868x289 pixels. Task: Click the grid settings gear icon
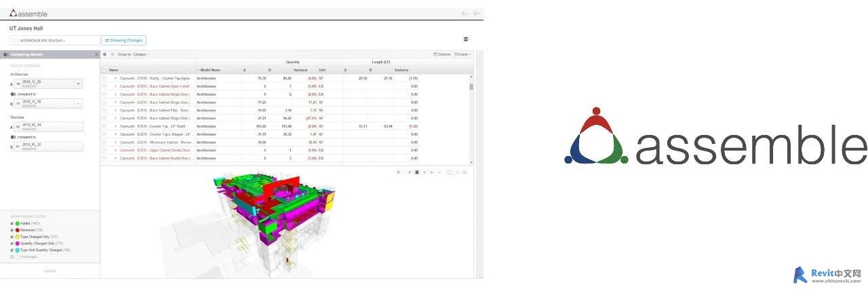pyautogui.click(x=104, y=54)
